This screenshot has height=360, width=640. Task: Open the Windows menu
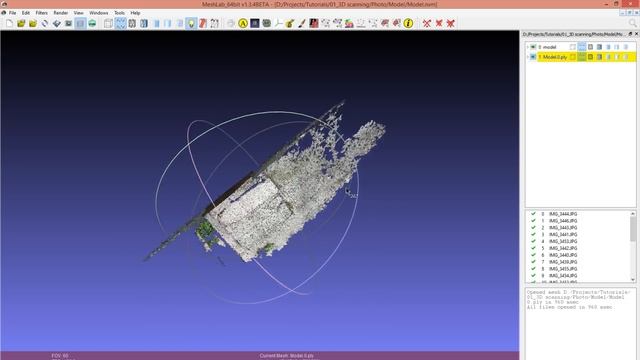tap(99, 13)
